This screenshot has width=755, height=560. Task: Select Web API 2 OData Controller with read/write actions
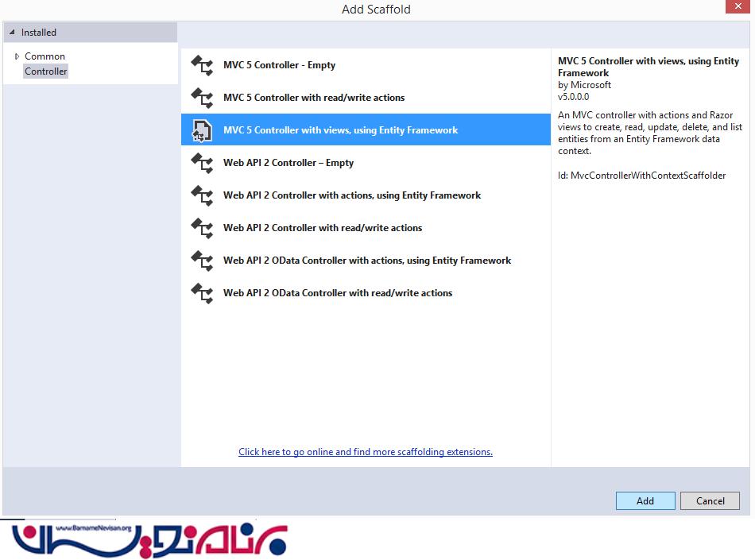(x=366, y=293)
